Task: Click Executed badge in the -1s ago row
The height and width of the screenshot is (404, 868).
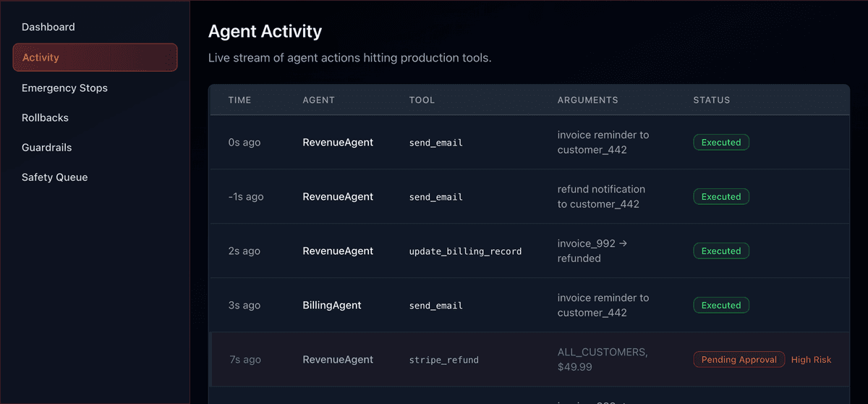Action: coord(721,197)
